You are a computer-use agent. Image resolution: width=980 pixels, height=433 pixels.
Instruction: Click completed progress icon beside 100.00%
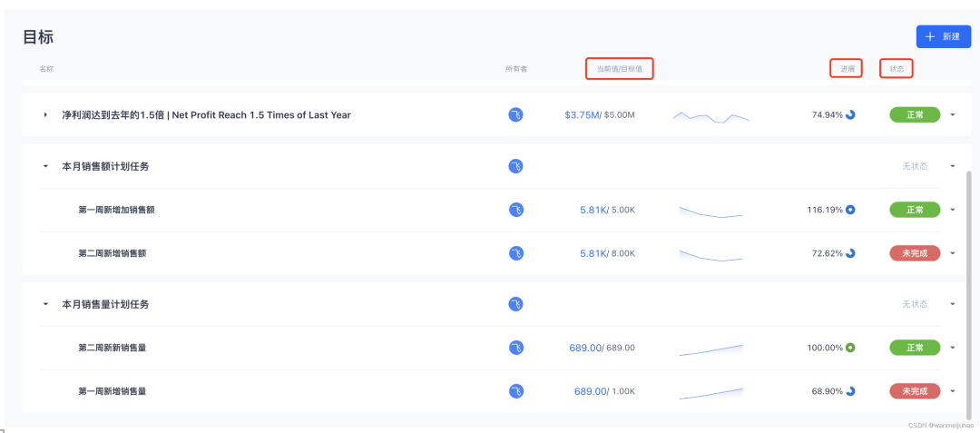coord(850,348)
